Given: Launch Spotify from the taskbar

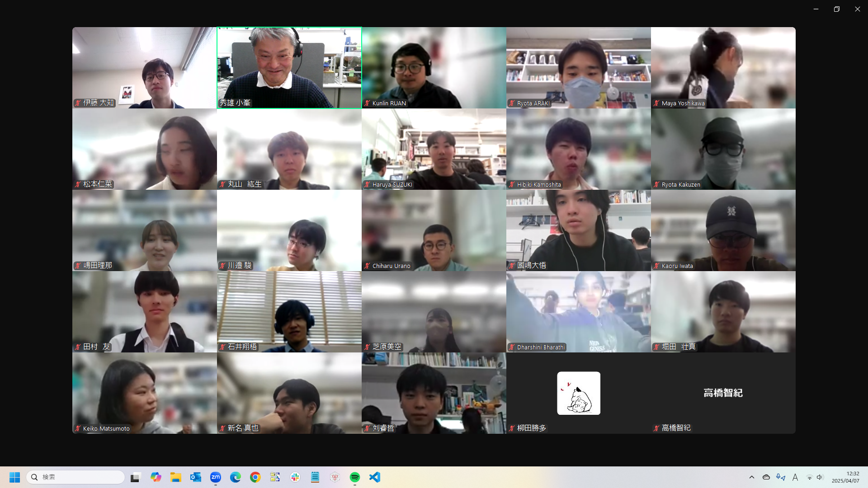Looking at the screenshot, I should [355, 477].
